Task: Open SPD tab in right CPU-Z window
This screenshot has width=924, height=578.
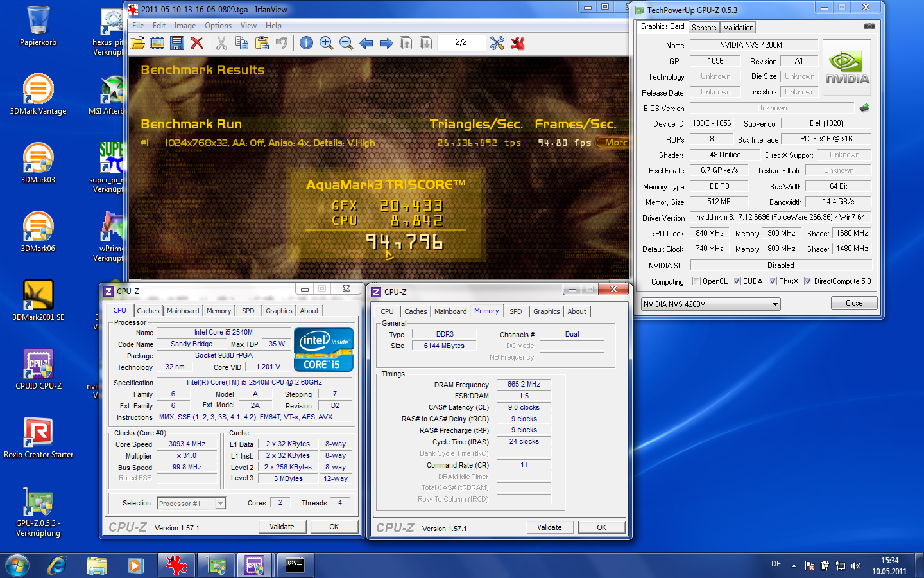Action: point(515,311)
